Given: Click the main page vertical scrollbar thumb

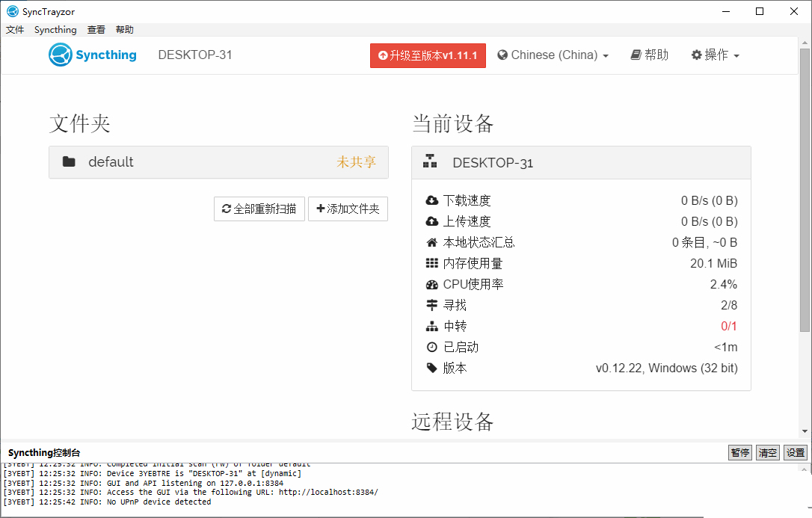Looking at the screenshot, I should pos(805,190).
